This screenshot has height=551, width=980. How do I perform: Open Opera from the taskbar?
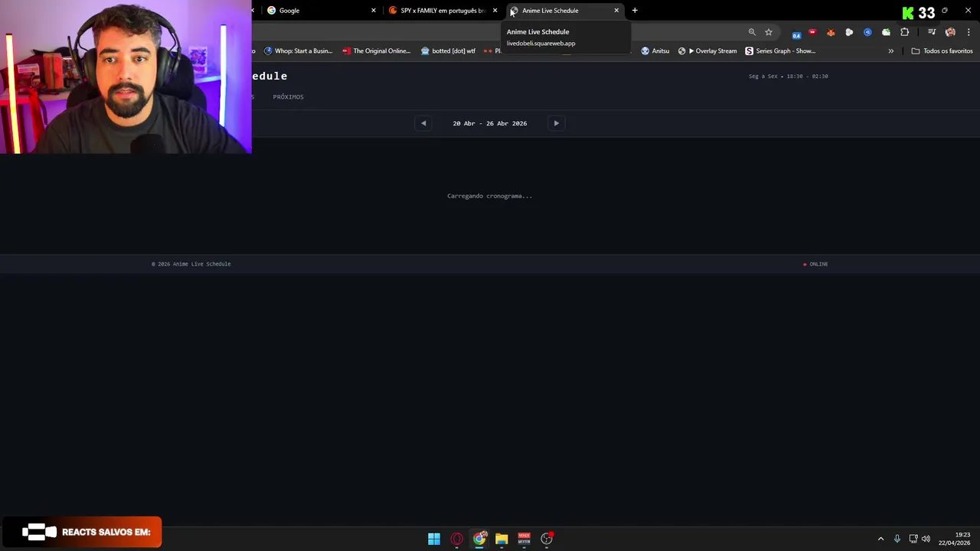click(457, 539)
